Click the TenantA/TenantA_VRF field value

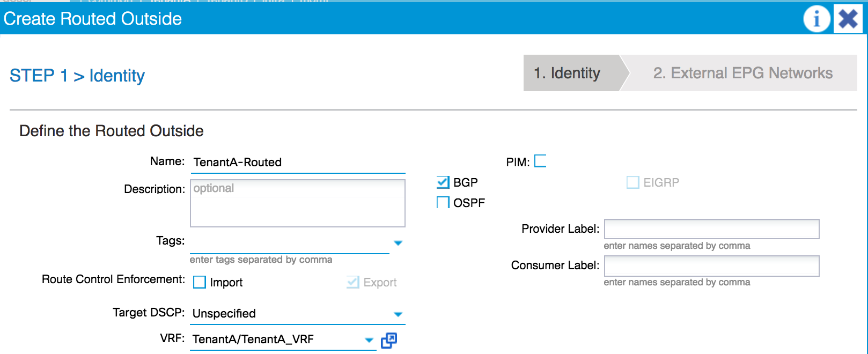[x=253, y=340]
